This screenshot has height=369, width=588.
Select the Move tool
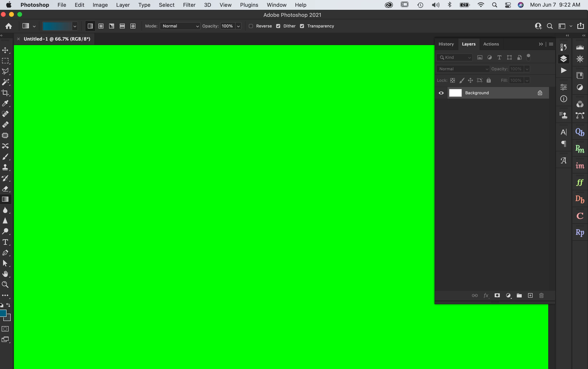[x=5, y=50]
